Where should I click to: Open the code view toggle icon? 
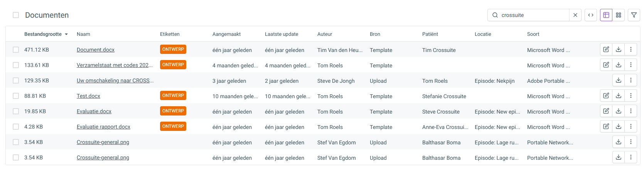click(591, 15)
